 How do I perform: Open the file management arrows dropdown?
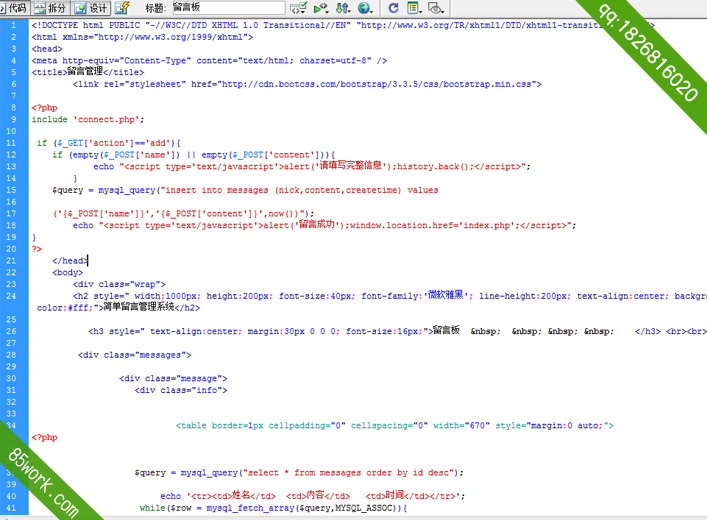click(x=343, y=8)
